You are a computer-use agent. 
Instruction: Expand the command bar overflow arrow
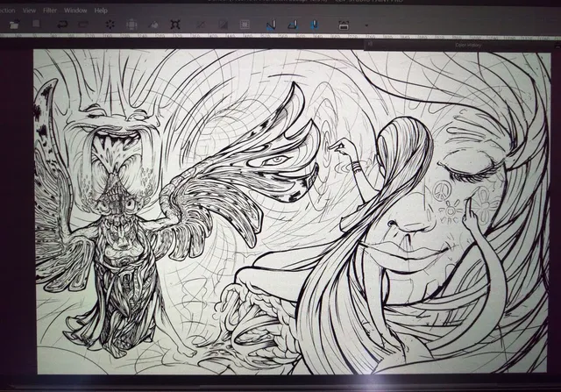(x=366, y=25)
